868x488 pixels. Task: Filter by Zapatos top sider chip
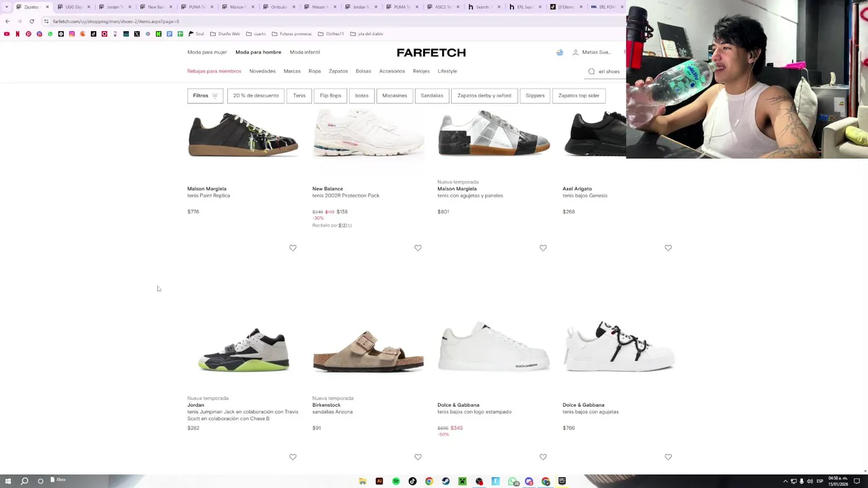[x=579, y=96]
